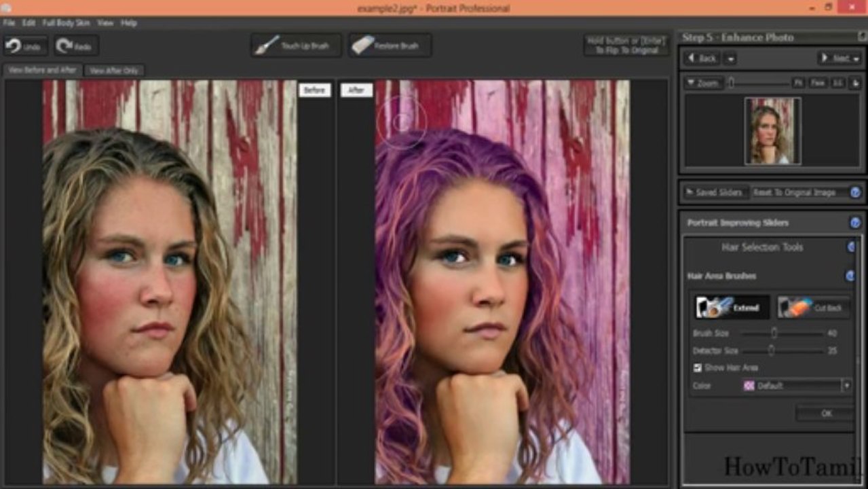This screenshot has height=489, width=868.
Task: Click Hold button to Flip To Original
Action: [x=626, y=46]
